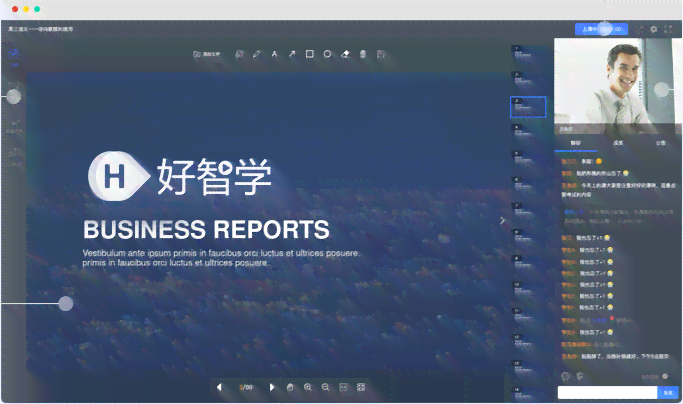
Task: Select the hand pan tool
Action: point(290,387)
